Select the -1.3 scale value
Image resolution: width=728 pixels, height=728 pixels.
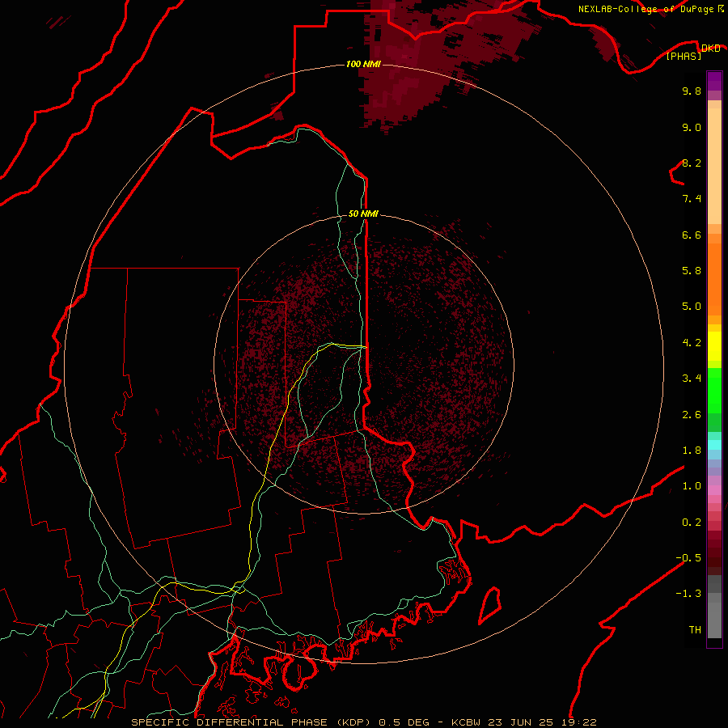(688, 594)
